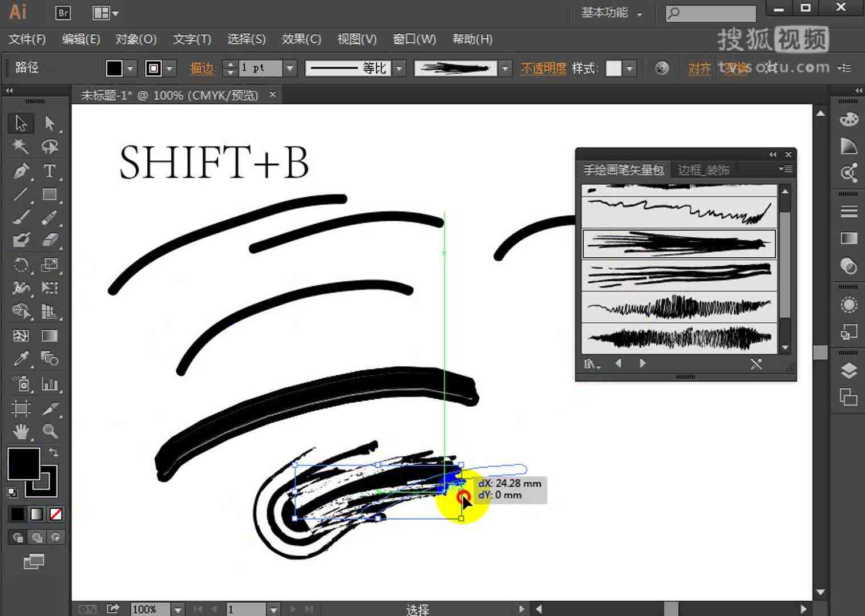Screen dimensions: 865x616
Task: Open 对象(O) menu
Action: pyautogui.click(x=136, y=39)
